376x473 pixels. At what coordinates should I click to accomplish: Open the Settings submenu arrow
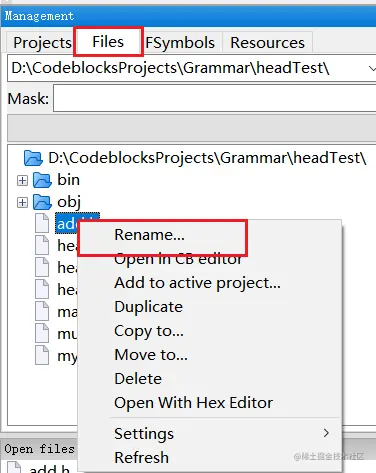point(326,433)
